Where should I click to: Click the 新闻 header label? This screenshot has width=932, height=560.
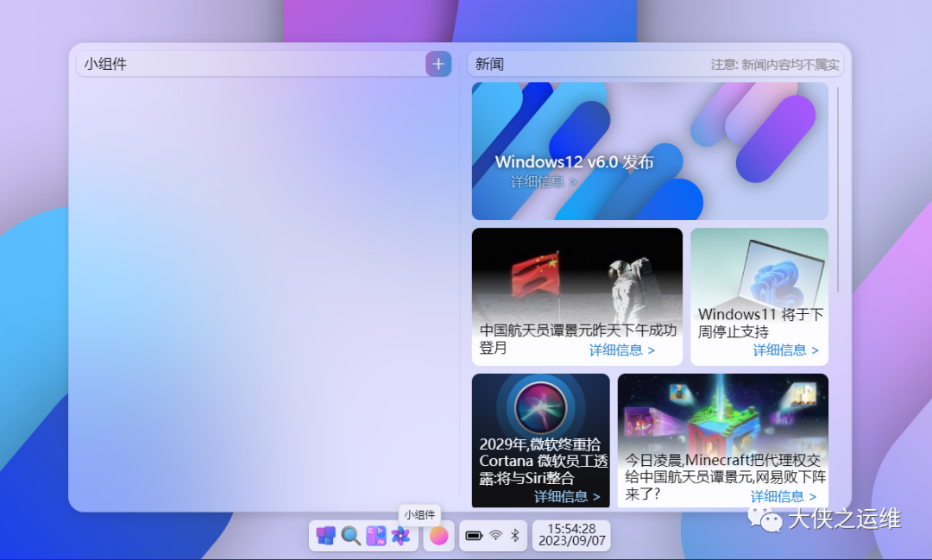click(489, 64)
